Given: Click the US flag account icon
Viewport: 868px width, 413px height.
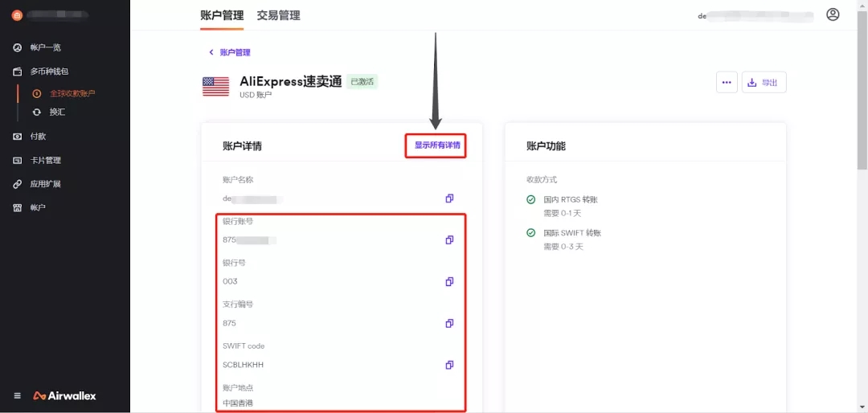Looking at the screenshot, I should coord(216,87).
